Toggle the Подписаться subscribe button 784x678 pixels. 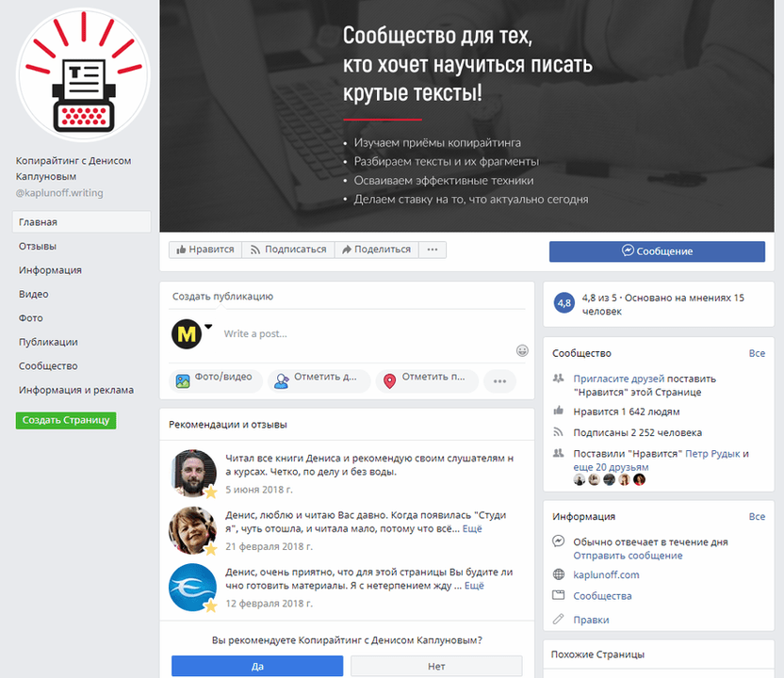[287, 250]
